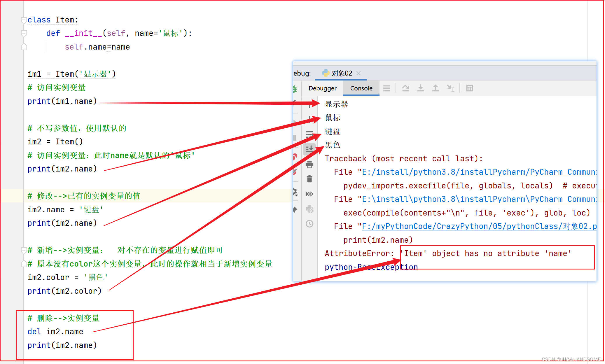Clear console with the trash icon
The width and height of the screenshot is (605, 364).
(x=310, y=179)
